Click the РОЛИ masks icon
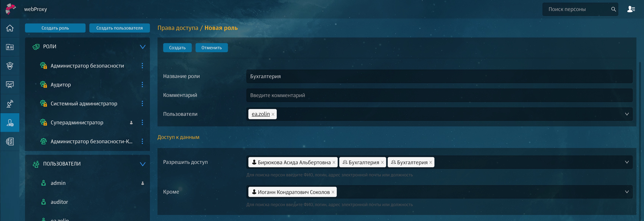This screenshot has height=221, width=644. tap(36, 47)
